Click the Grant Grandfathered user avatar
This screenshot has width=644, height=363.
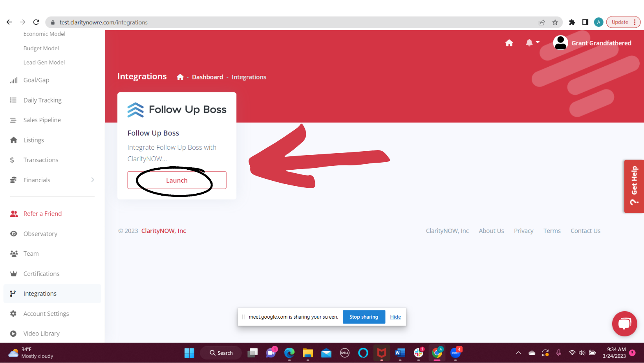click(560, 43)
